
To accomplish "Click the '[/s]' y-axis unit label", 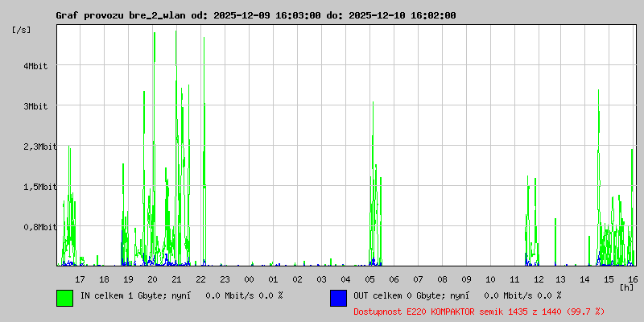I will click(22, 30).
